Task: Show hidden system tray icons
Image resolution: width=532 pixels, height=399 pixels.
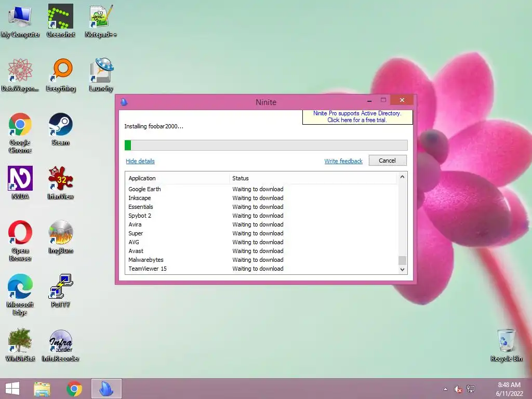Action: [x=445, y=389]
